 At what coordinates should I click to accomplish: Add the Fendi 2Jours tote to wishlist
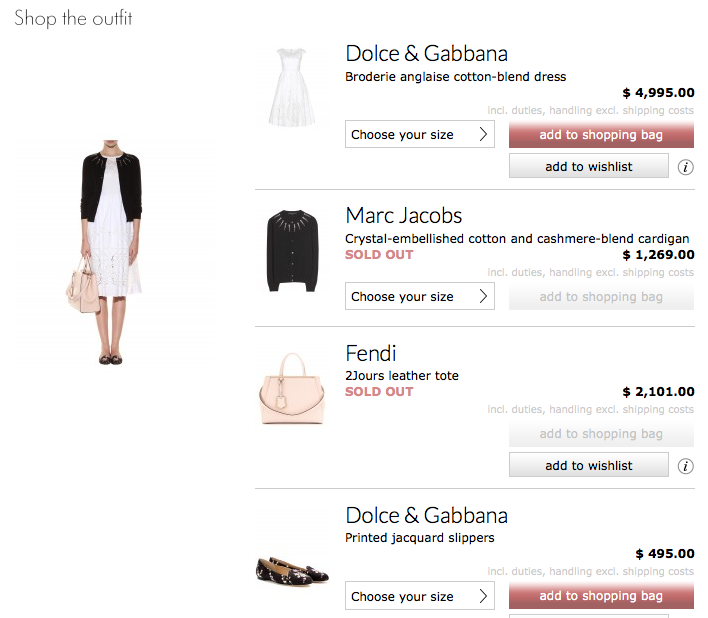pos(589,465)
